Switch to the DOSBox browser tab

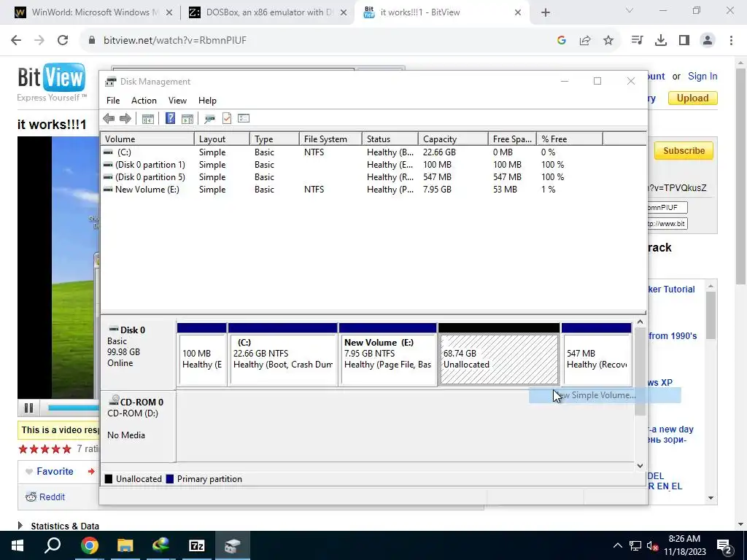pos(268,12)
